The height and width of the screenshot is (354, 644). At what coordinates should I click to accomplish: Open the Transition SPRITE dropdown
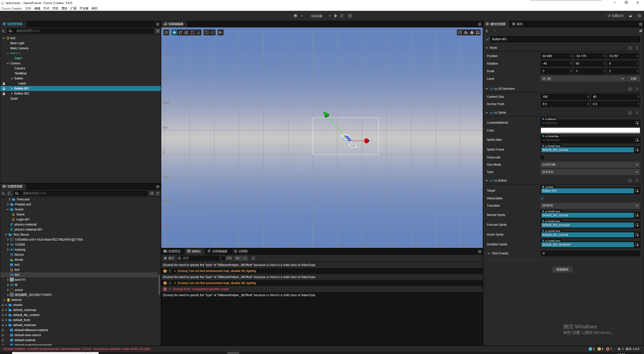pos(590,206)
